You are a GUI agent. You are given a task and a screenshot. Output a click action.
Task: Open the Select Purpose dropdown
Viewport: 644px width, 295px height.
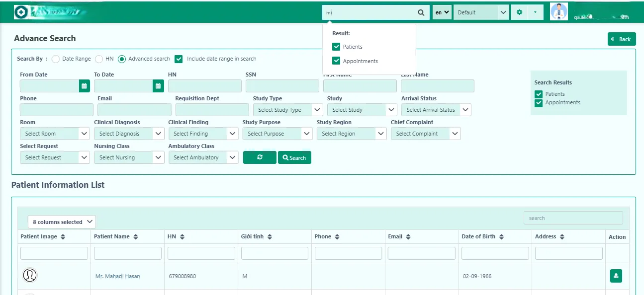click(x=277, y=134)
